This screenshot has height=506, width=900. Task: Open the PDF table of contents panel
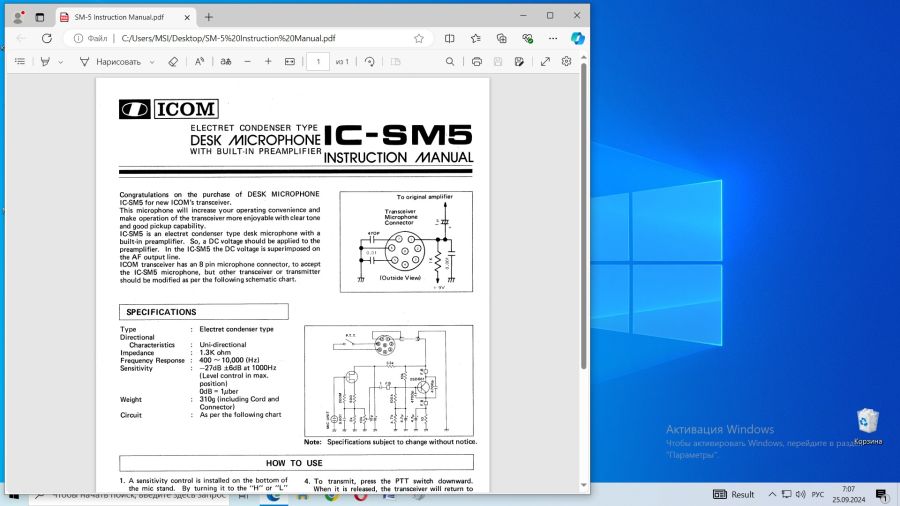[19, 61]
